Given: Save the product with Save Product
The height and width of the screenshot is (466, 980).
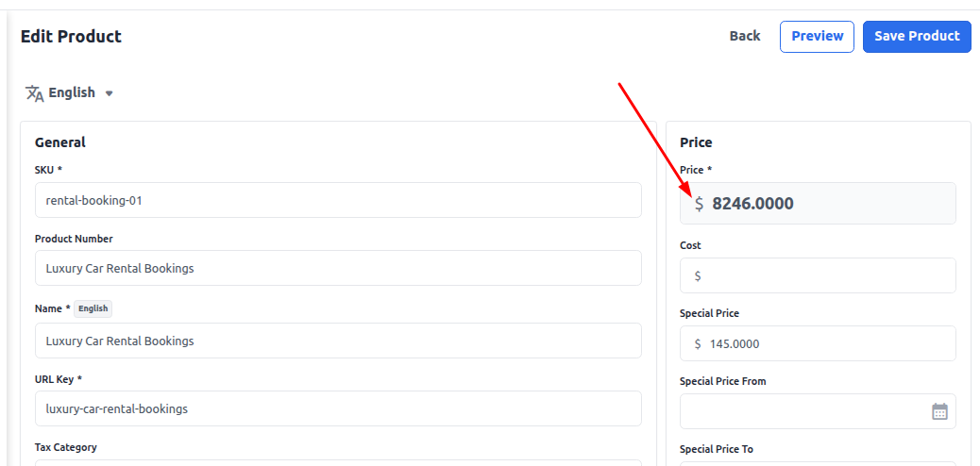Looking at the screenshot, I should coord(917,37).
